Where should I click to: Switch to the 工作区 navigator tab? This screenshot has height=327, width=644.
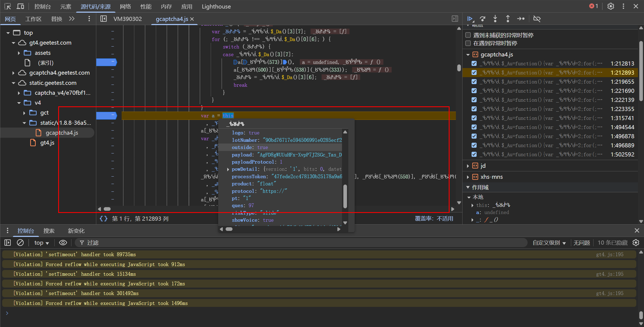(33, 19)
